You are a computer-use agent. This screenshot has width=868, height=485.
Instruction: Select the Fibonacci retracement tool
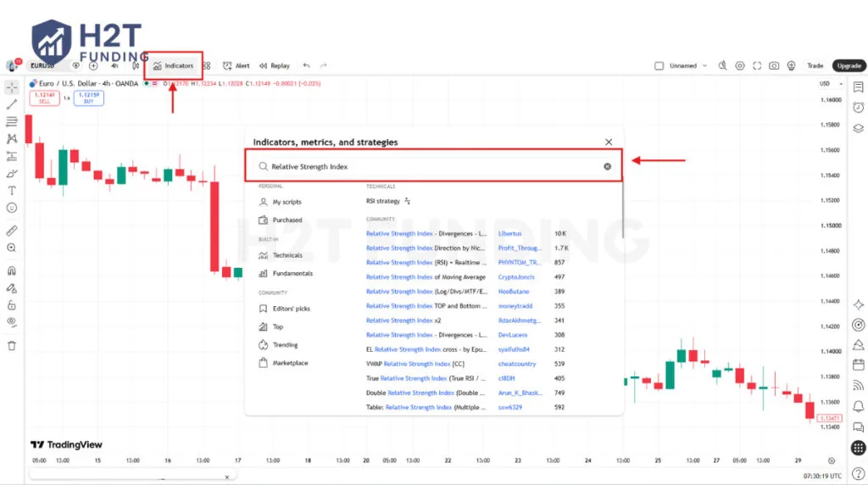(x=12, y=122)
